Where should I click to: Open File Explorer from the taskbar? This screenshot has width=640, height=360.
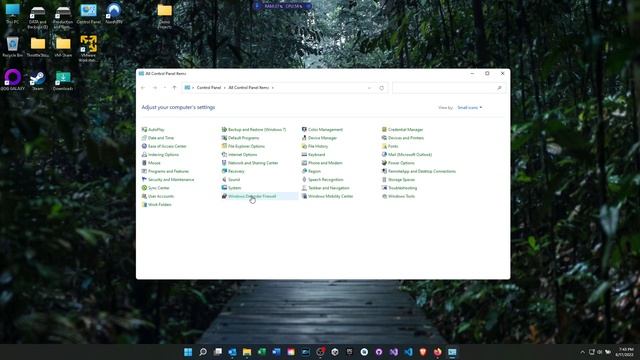tap(247, 352)
